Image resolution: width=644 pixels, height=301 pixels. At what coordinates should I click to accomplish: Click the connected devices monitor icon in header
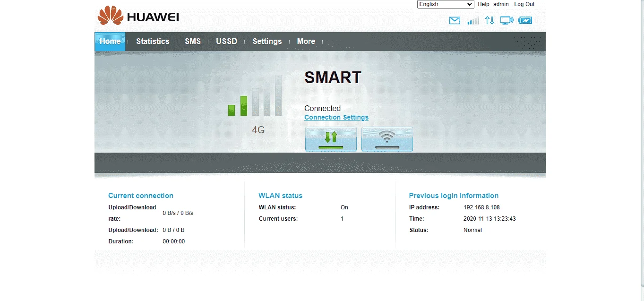507,20
